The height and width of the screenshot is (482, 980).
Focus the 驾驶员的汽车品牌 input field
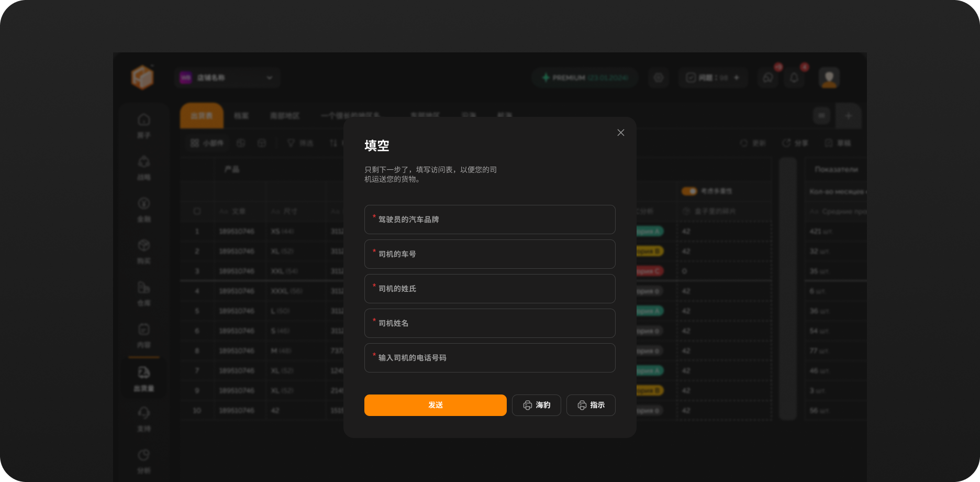489,220
